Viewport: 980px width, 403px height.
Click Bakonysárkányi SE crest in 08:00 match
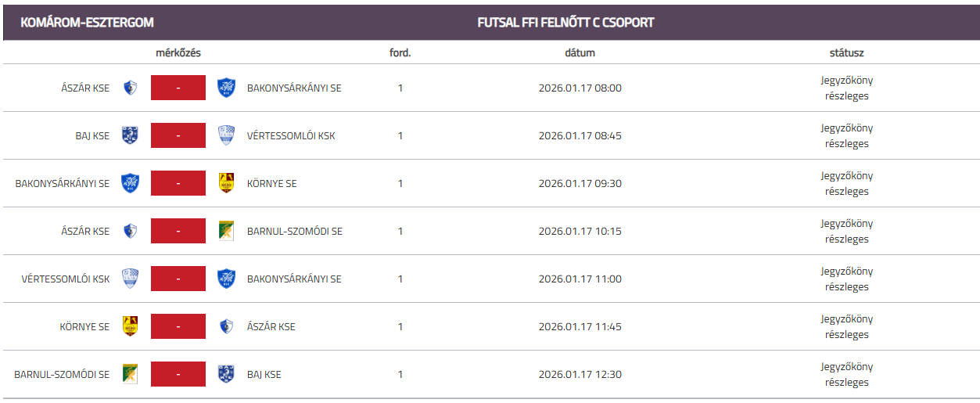pos(226,88)
